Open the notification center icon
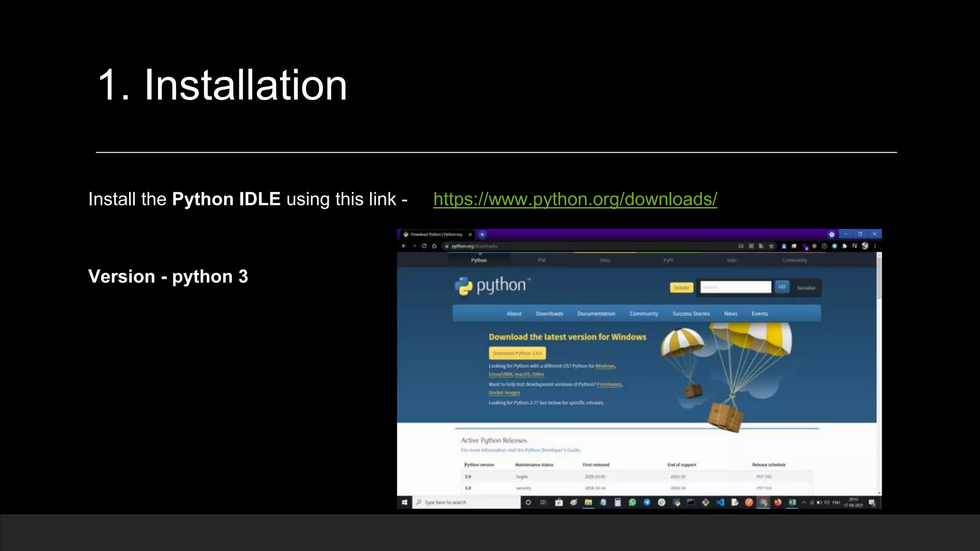The width and height of the screenshot is (980, 551). click(x=871, y=502)
